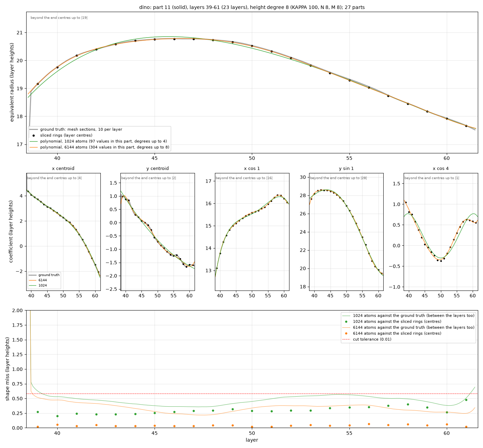The image size is (483, 448).
Task: Click the "beyond the end centres up to |4|" note
Action: (x=55, y=178)
